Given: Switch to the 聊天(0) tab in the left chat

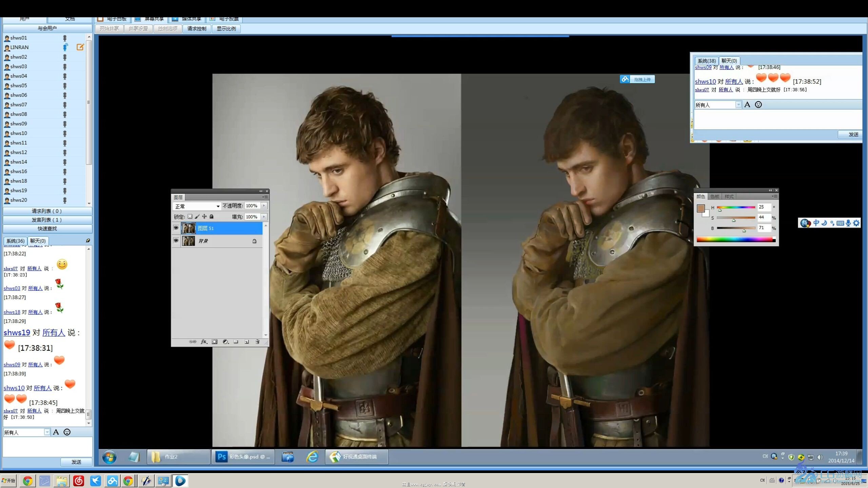Looking at the screenshot, I should pyautogui.click(x=38, y=241).
